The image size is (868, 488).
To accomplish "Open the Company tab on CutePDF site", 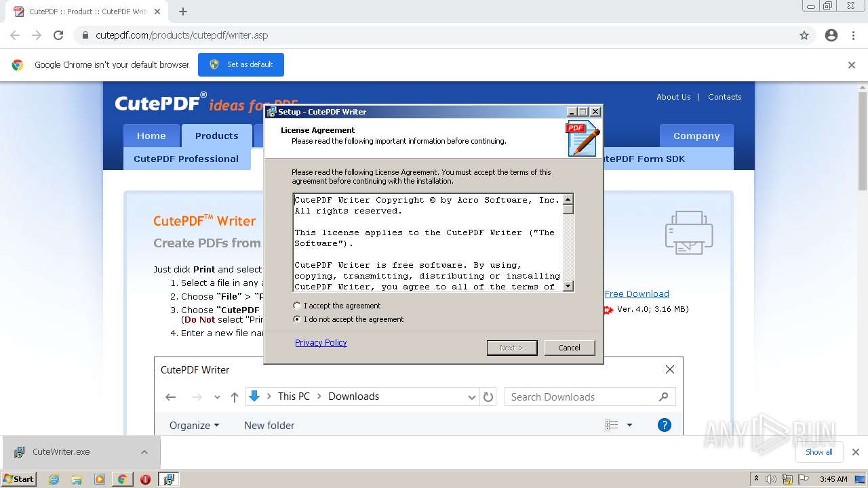I will pos(696,136).
